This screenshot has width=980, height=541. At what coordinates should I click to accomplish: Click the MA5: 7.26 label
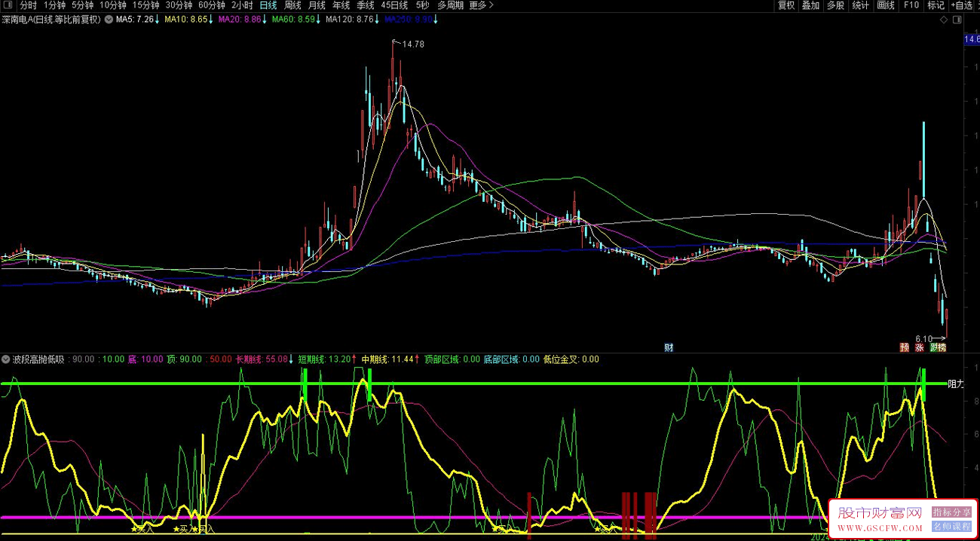[136, 20]
